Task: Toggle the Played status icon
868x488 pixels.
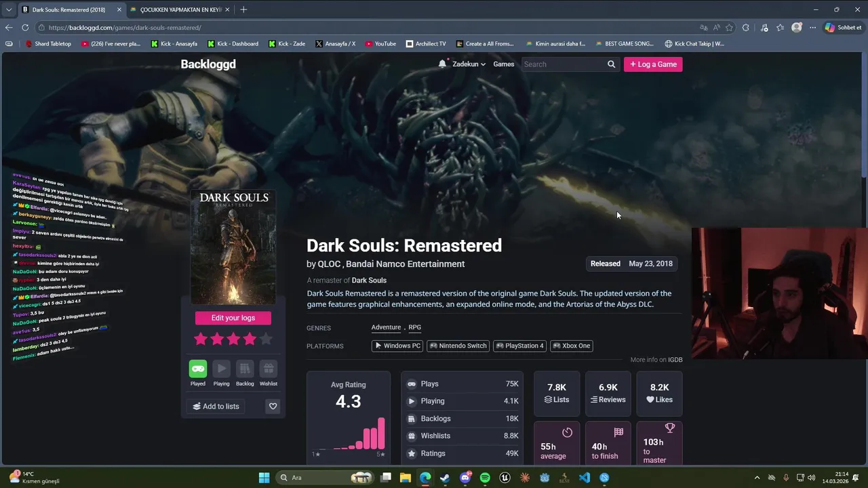Action: [x=198, y=369]
